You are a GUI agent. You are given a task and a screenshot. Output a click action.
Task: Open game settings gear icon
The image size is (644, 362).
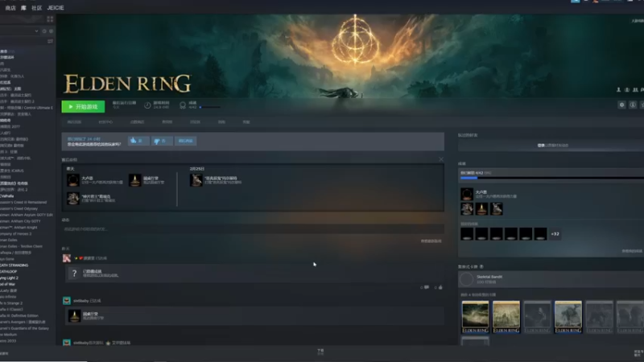(621, 105)
